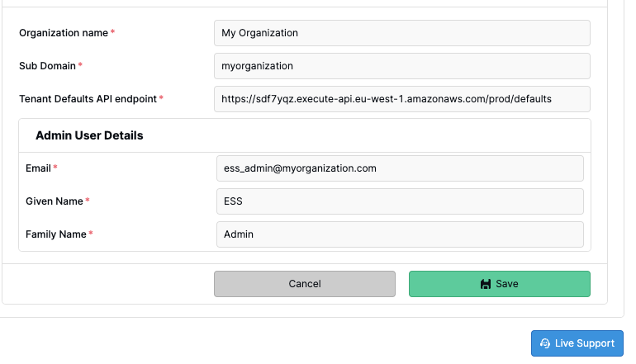The height and width of the screenshot is (364, 636).
Task: Click the Family Name field containing Admin
Action: (400, 234)
